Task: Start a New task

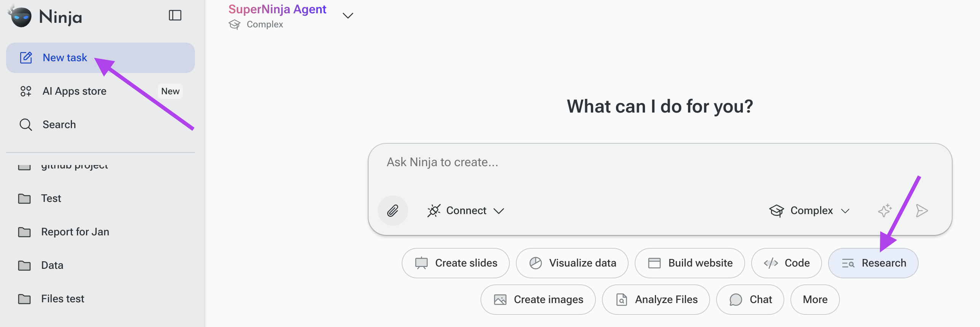Action: [101, 58]
